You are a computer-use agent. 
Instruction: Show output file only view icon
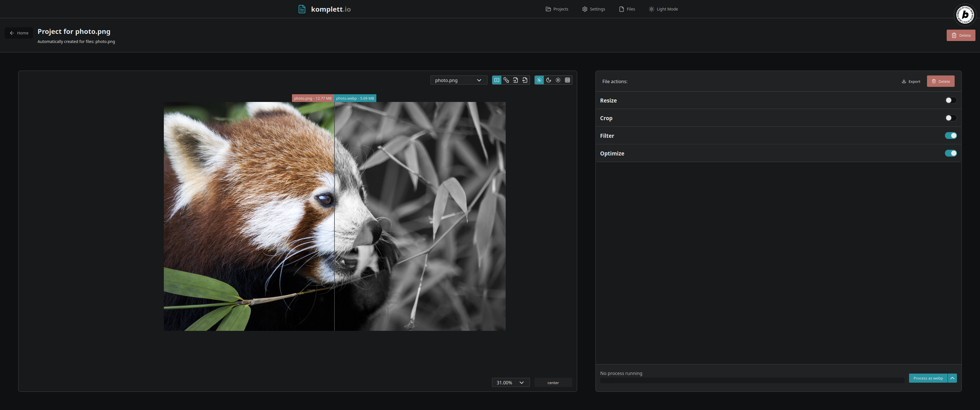pyautogui.click(x=525, y=80)
